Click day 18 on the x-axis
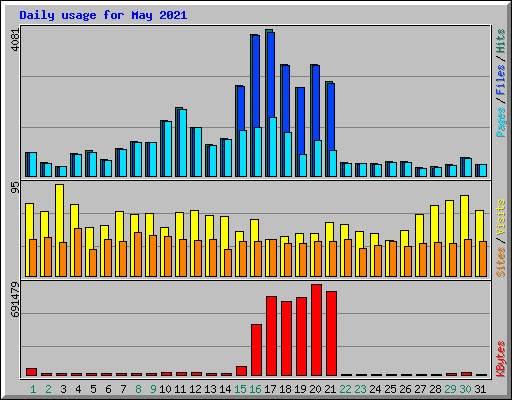Image resolution: width=512 pixels, height=400 pixels. pos(285,389)
